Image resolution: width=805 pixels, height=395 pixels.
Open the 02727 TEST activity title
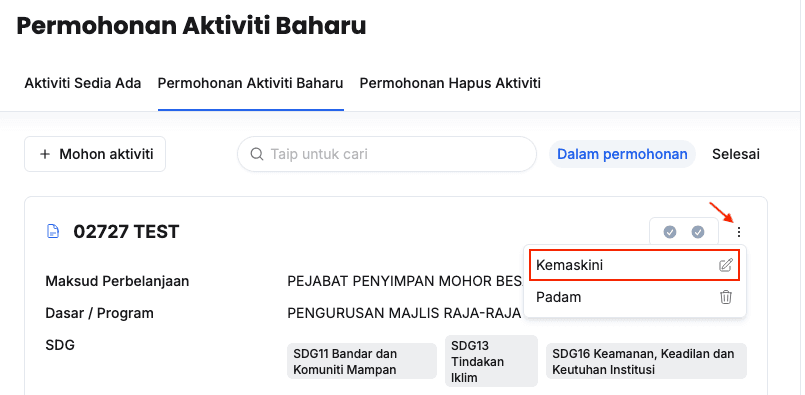[126, 232]
